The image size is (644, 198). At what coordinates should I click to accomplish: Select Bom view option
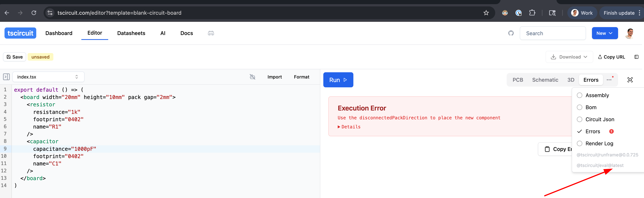tap(591, 107)
